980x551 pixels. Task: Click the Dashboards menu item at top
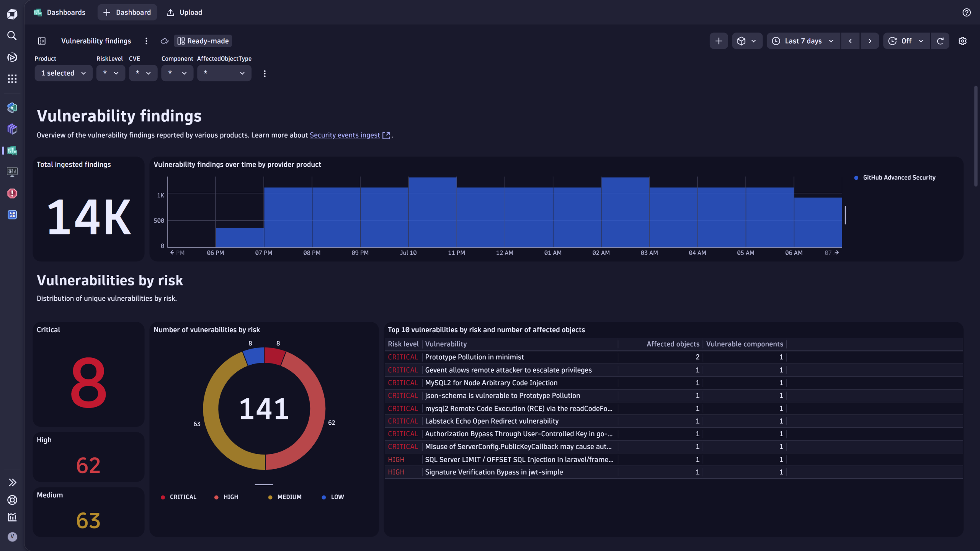pos(65,12)
